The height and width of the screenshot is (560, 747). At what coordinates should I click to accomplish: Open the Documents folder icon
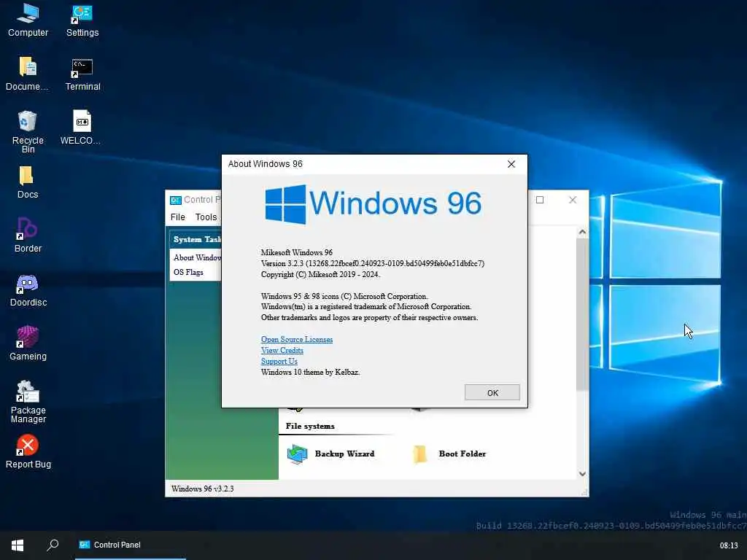pyautogui.click(x=28, y=74)
